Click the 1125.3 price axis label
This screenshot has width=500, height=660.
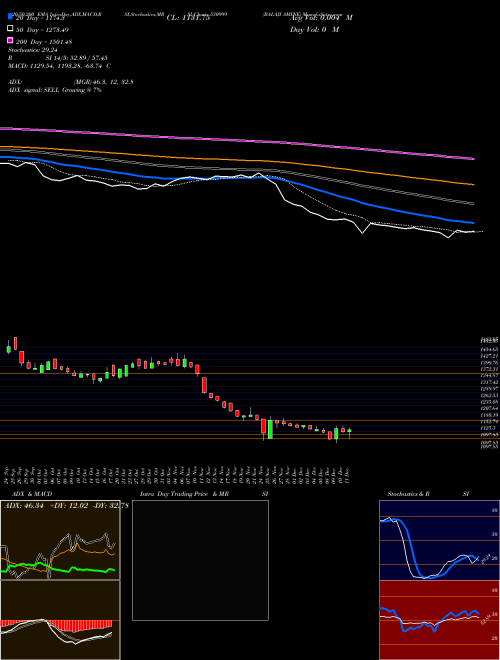point(489,428)
